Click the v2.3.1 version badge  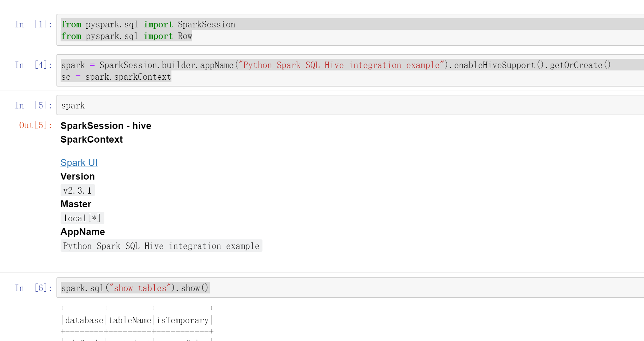tap(78, 190)
